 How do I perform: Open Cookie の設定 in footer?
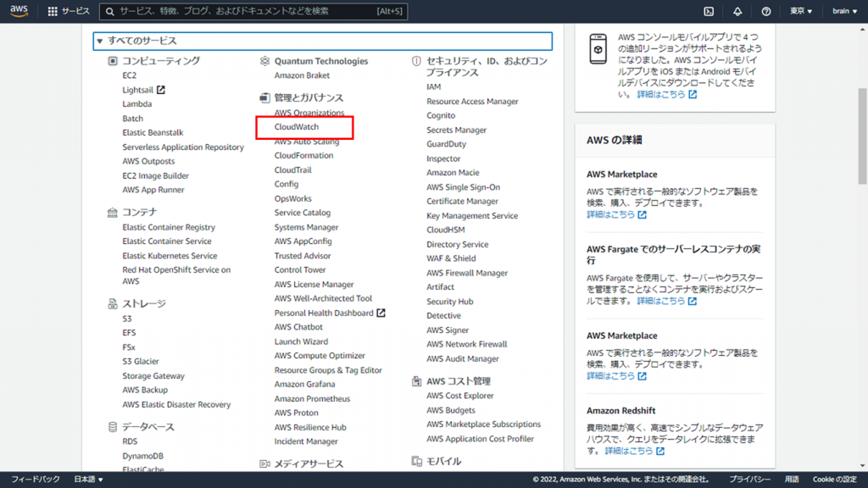835,480
